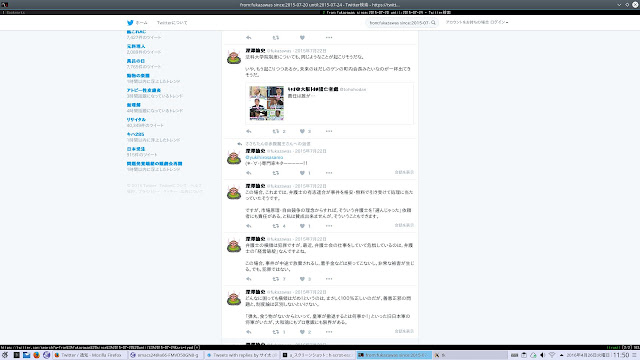Open the quoted tweet's photo collage thumbnail
The width and height of the screenshot is (640, 360).
coord(267,103)
